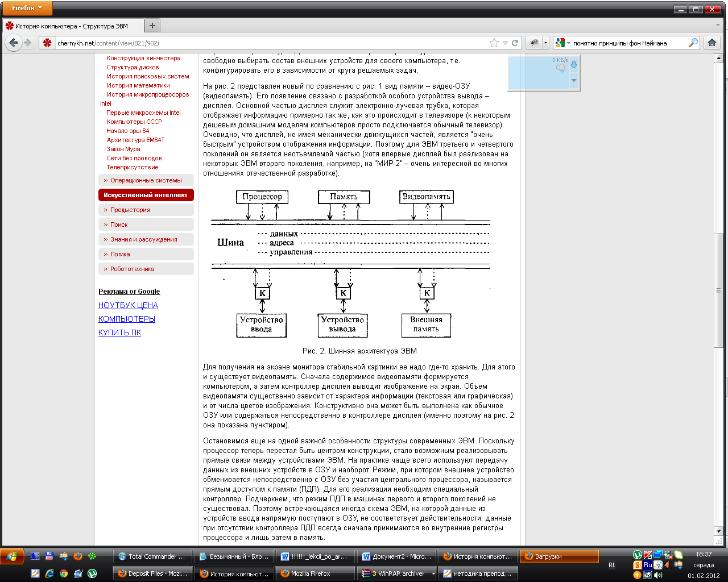Open the WinRAR archiver group dropdown arrow
This screenshot has height=582, width=728.
433,573
